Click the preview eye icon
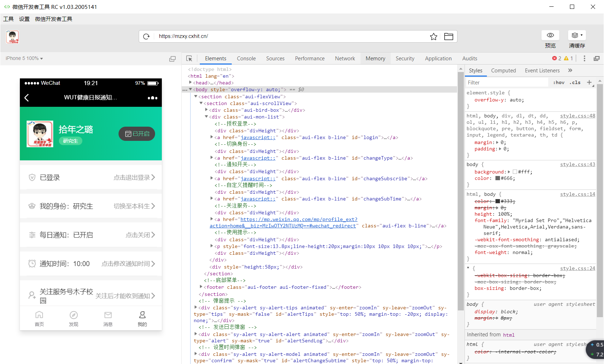Image resolution: width=604 pixels, height=364 pixels. pos(550,35)
